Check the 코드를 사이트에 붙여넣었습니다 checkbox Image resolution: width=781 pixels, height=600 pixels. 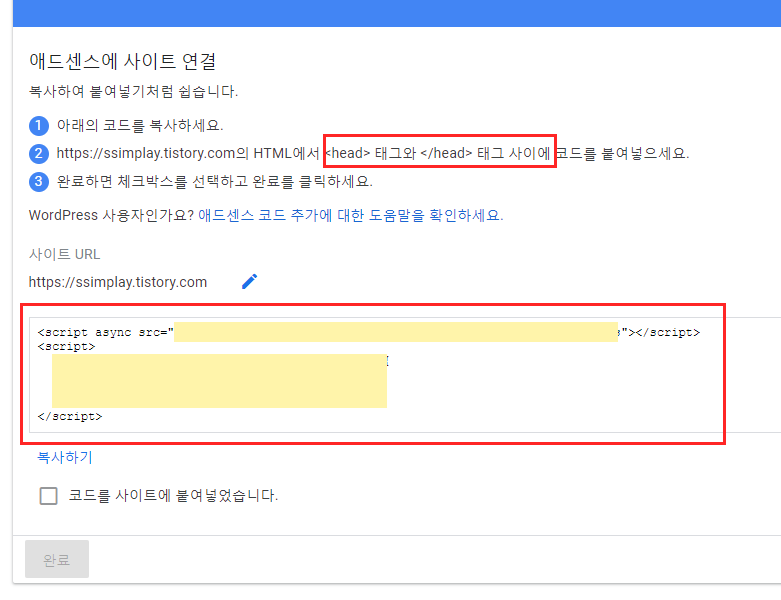(48, 496)
